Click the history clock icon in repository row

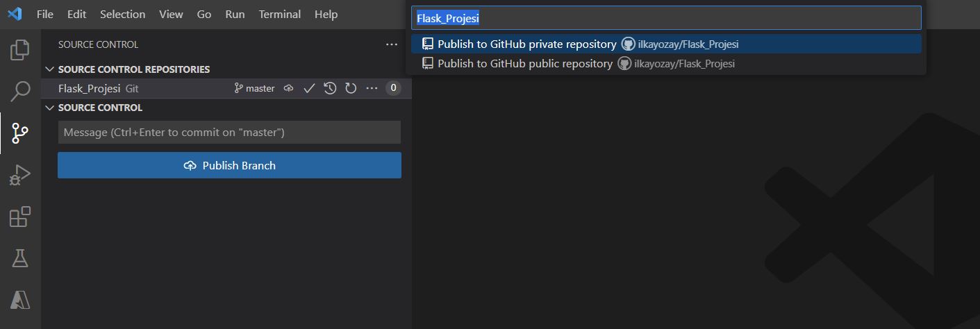coord(331,88)
